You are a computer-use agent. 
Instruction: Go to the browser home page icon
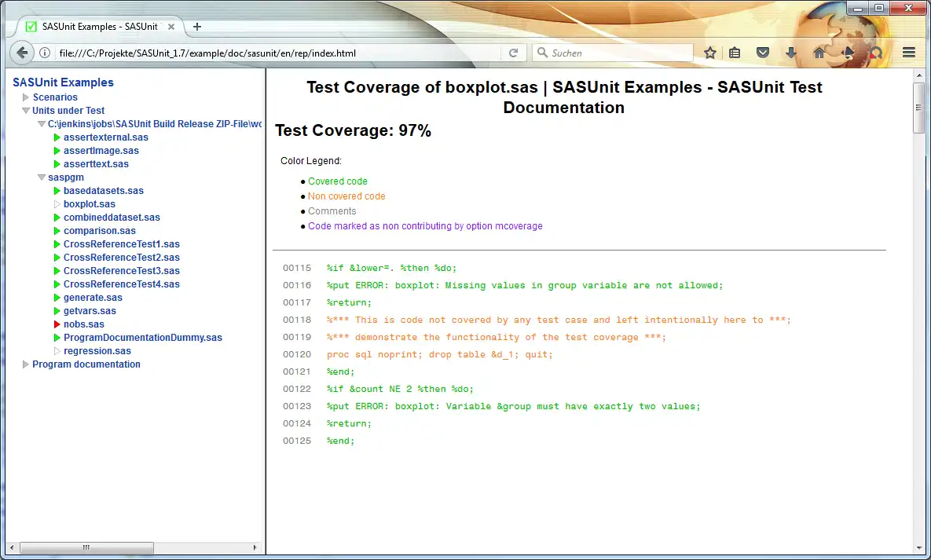tap(819, 53)
